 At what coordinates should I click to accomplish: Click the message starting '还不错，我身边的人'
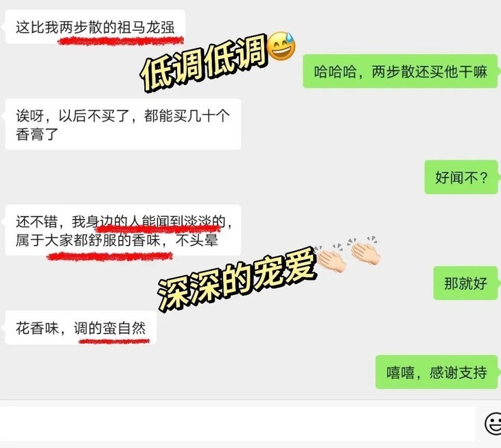(123, 230)
